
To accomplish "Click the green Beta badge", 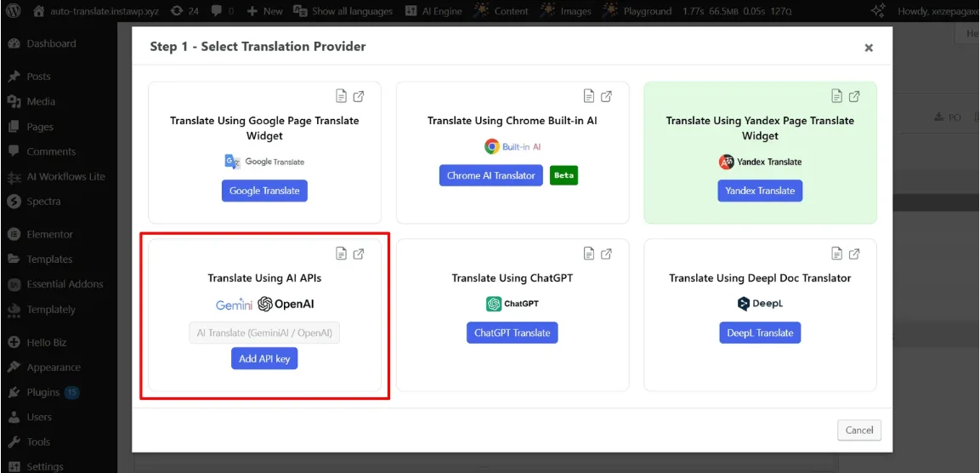I will (x=564, y=176).
